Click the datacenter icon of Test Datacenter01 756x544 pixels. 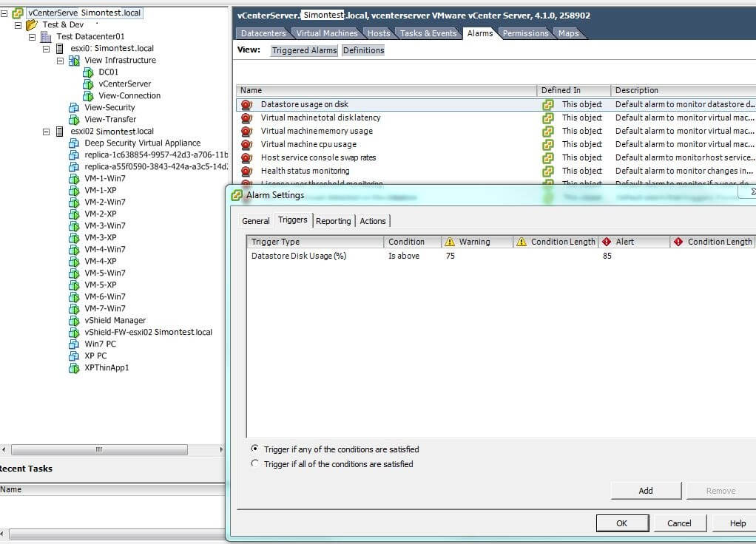(46, 37)
